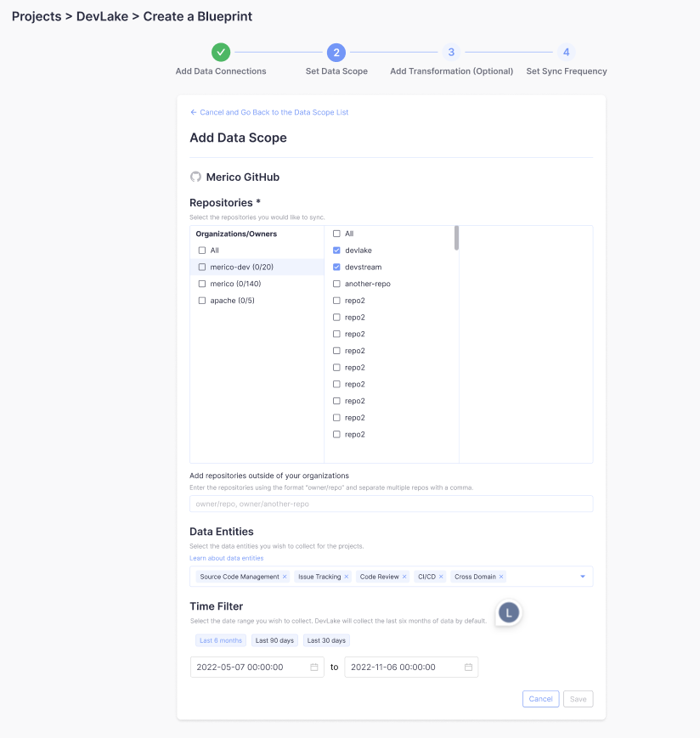
Task: Click the repository list scrollbar thumb
Action: [x=456, y=238]
